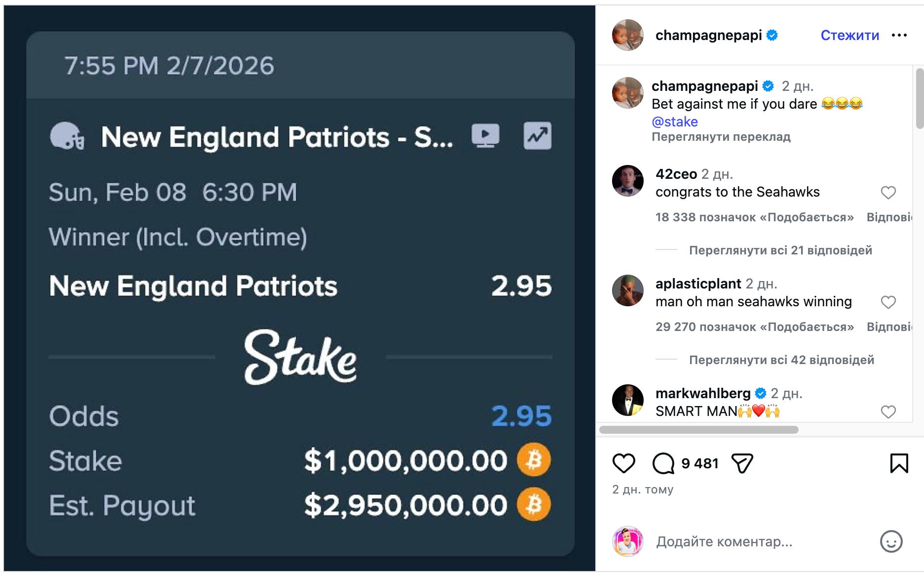Click the live stream icon on bet slip
Image resolution: width=924 pixels, height=574 pixels.
click(x=485, y=136)
